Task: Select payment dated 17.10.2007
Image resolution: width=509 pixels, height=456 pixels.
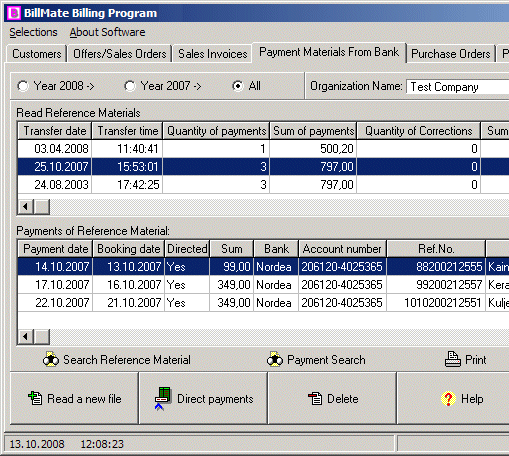Action: point(263,285)
